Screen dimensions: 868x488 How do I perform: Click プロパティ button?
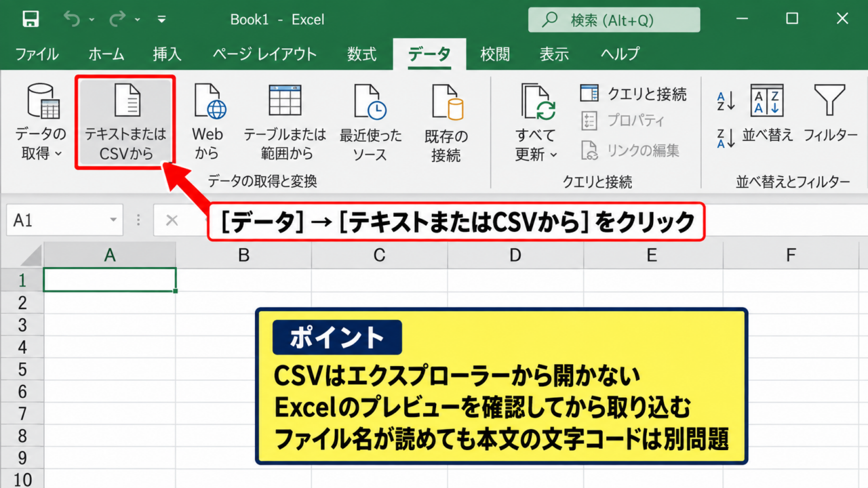tap(623, 121)
